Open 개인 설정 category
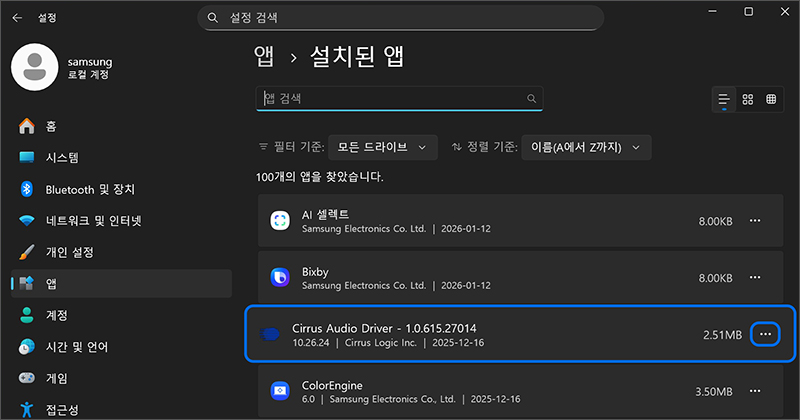This screenshot has width=800, height=420. coord(121,252)
